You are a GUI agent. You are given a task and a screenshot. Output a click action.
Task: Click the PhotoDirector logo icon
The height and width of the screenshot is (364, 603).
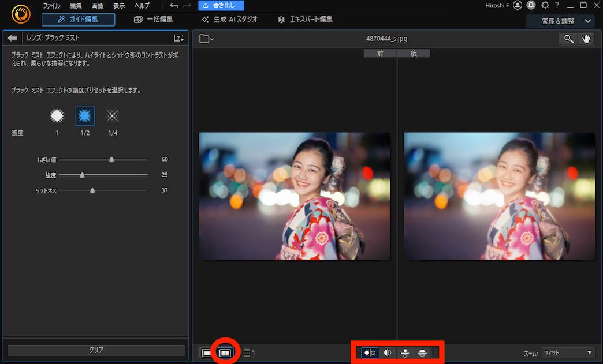tap(21, 14)
